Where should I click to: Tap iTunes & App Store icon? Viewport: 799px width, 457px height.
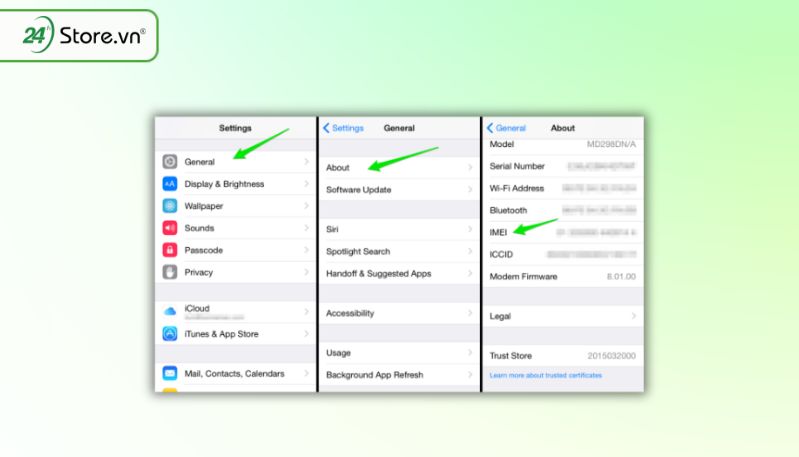tap(170, 334)
